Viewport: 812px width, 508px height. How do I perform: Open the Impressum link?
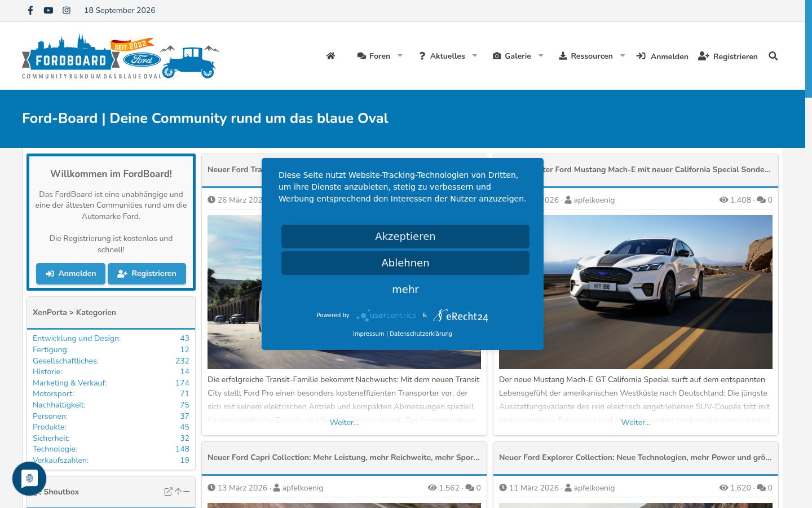click(368, 334)
